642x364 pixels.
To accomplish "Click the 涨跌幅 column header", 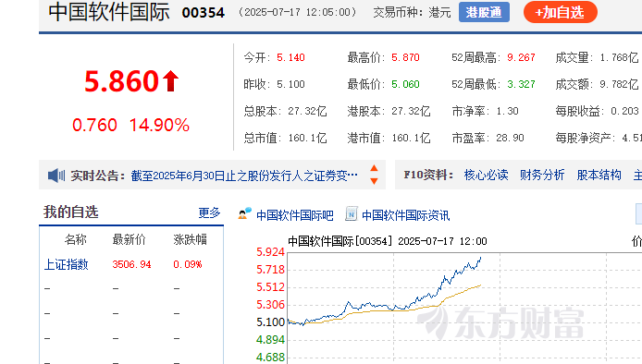I will pos(190,239).
